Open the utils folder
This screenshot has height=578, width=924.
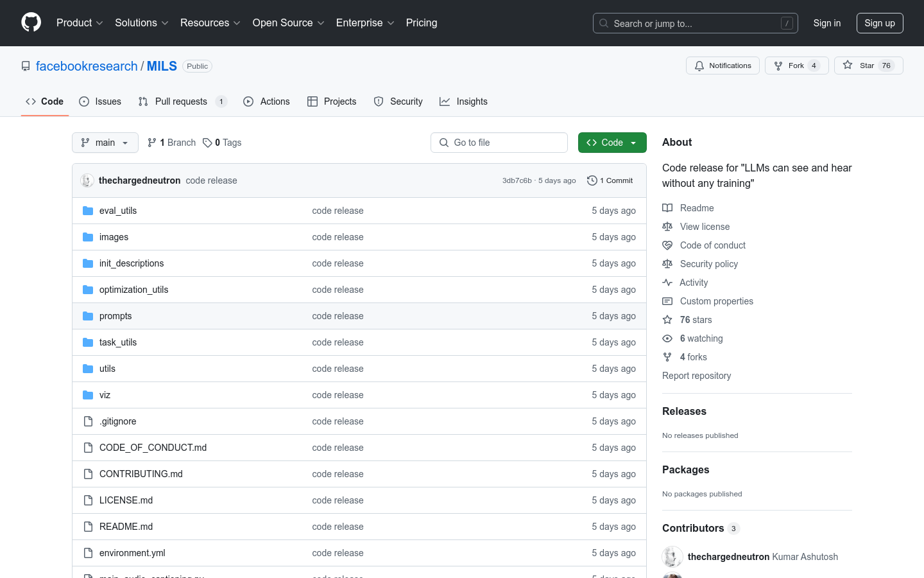click(107, 369)
